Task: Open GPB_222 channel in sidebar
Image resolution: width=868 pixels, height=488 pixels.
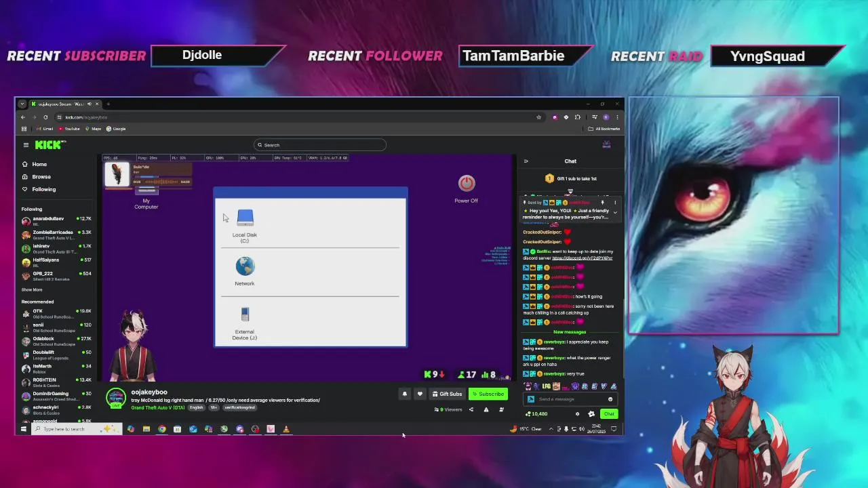Action: [56, 275]
